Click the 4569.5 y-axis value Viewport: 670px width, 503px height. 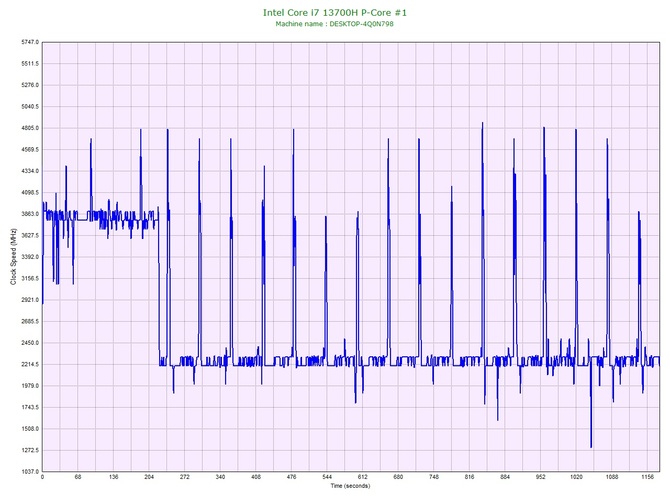pyautogui.click(x=30, y=150)
